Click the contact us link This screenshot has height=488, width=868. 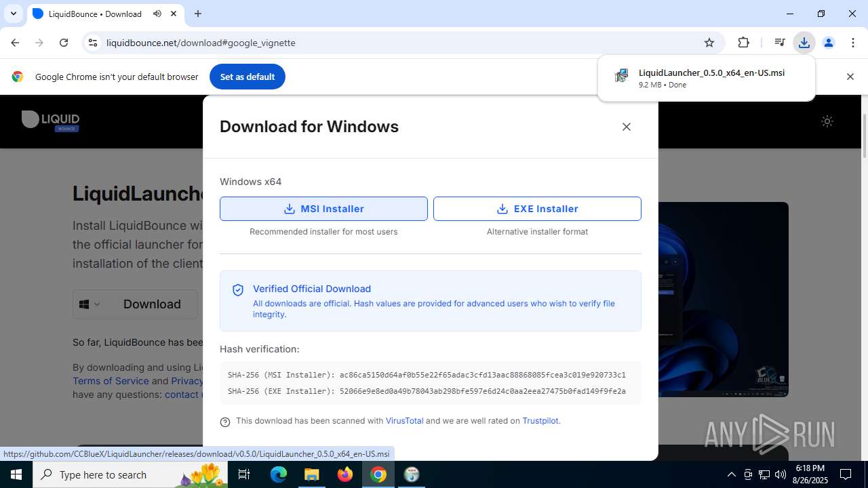pos(183,394)
